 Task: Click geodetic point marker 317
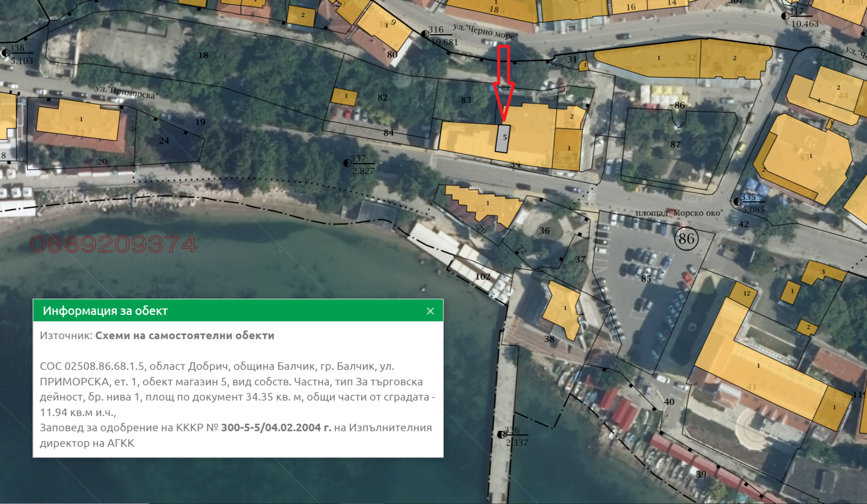point(785,16)
